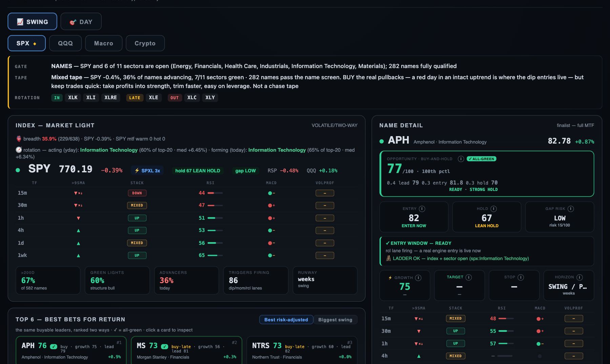
Task: Open the APH 76 best-bet card
Action: pyautogui.click(x=71, y=350)
